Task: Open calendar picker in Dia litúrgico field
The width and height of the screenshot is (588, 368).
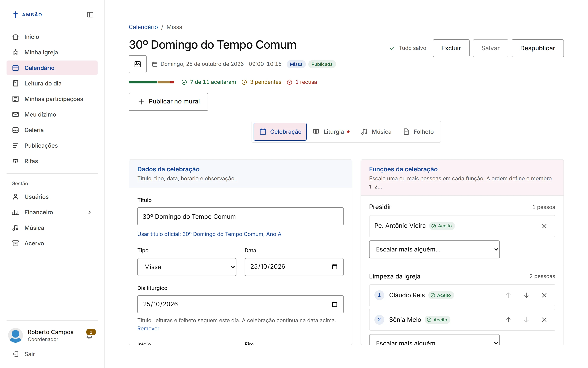Action: pyautogui.click(x=335, y=304)
